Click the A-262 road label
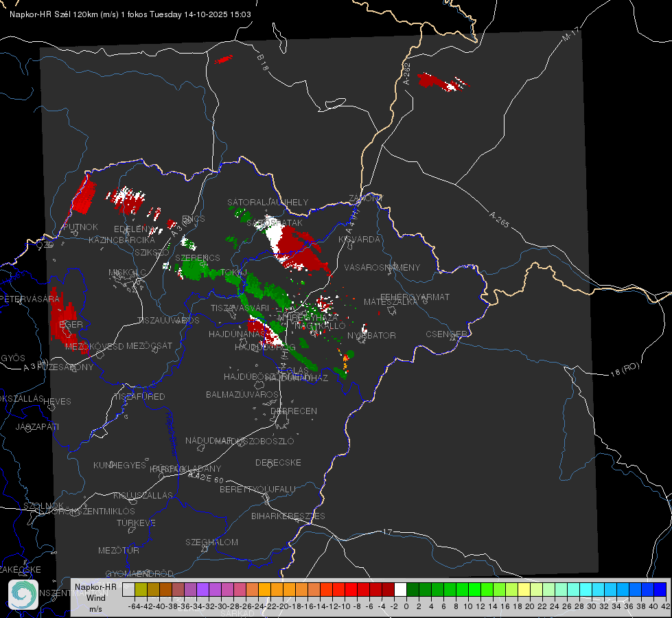The height and width of the screenshot is (618, 672). click(407, 73)
